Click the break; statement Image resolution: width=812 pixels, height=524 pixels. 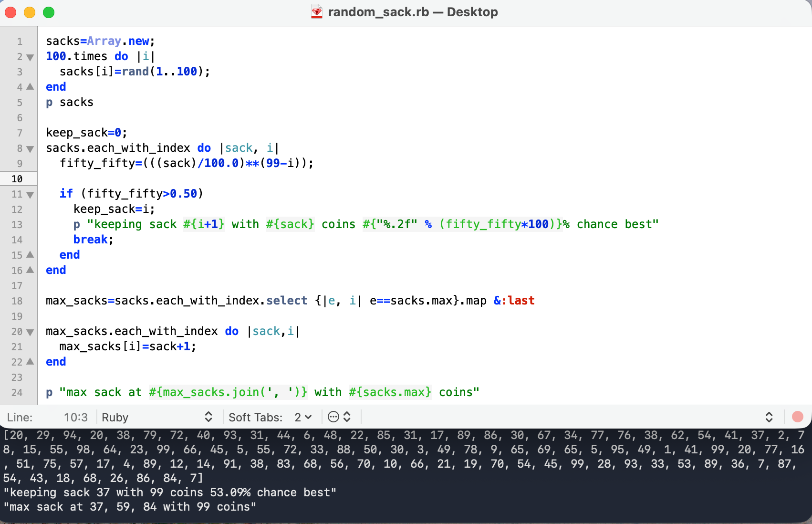[x=94, y=240]
